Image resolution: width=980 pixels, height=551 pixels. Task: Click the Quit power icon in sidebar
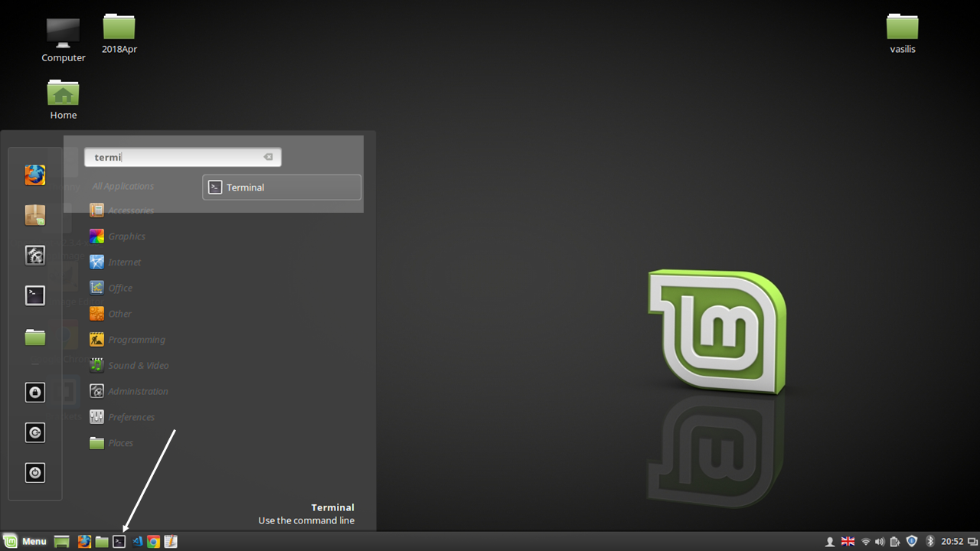pyautogui.click(x=34, y=472)
